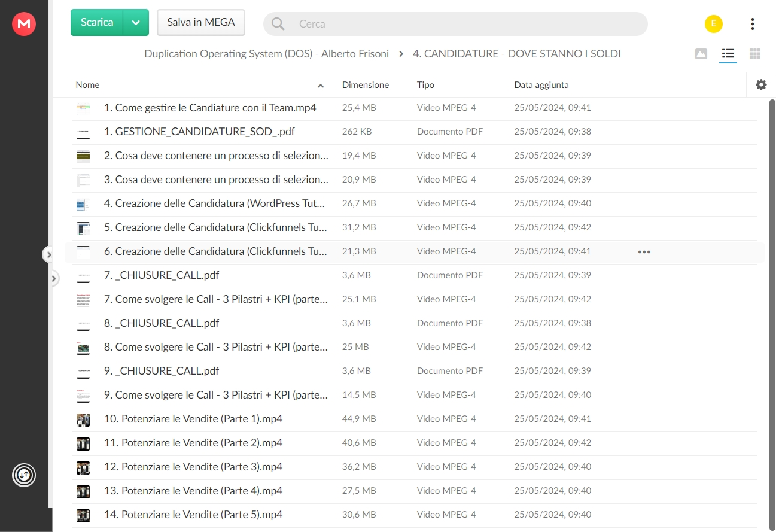Click the 4. CANDIDATURE breadcrumb

[516, 53]
